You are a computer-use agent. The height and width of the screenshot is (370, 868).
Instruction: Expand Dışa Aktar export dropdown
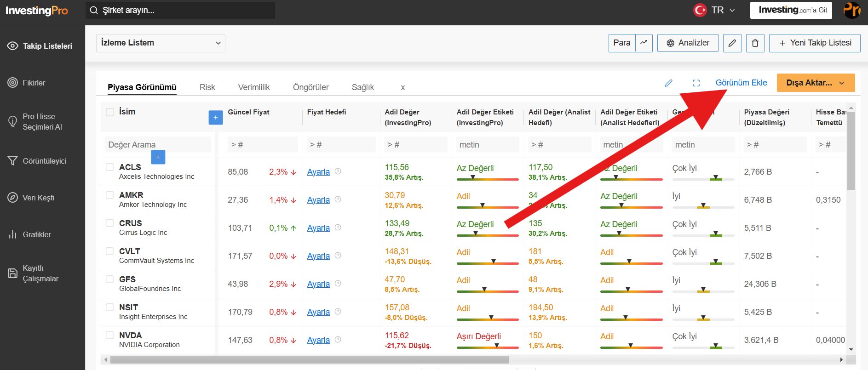816,83
